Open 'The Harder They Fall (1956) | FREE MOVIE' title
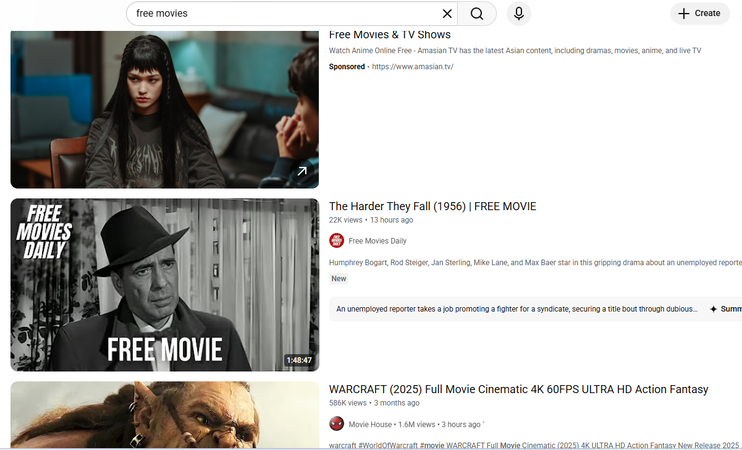Screen dimensions: 742x450 click(433, 206)
